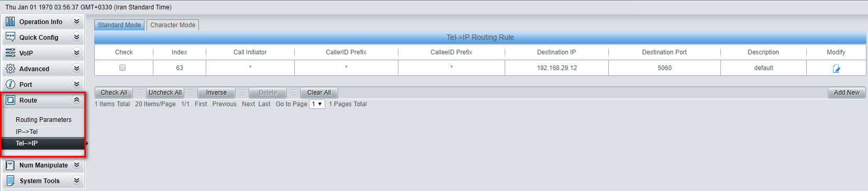Collapse the Route section chevron
This screenshot has width=868, height=191.
tap(76, 100)
